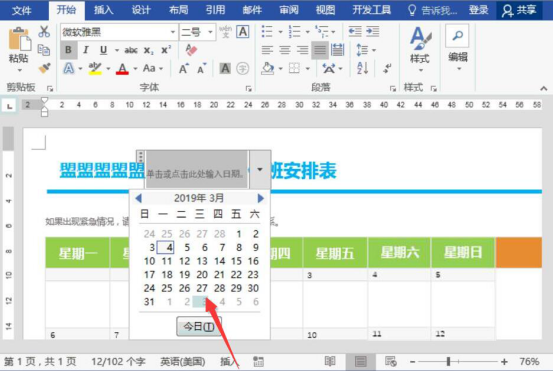Click the Shrink Font icon
The height and width of the screenshot is (372, 554).
click(x=202, y=68)
